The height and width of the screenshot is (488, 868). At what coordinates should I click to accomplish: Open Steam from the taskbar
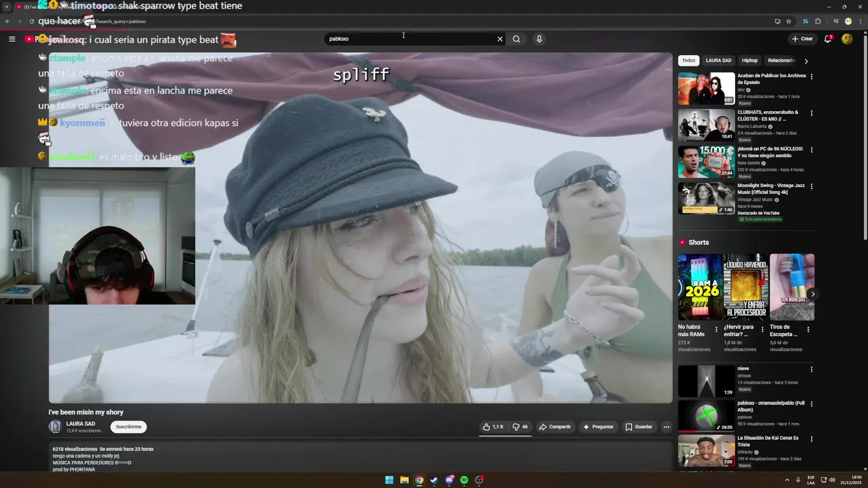point(434,480)
